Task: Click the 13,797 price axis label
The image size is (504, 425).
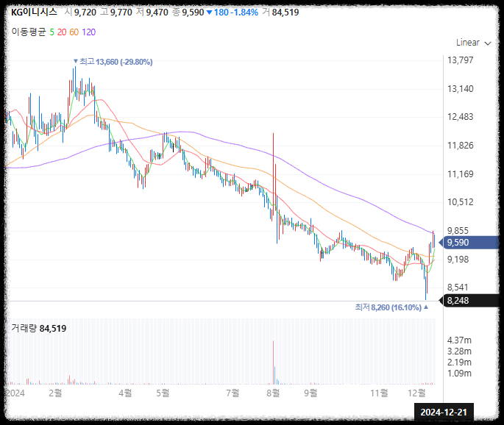Action: click(x=461, y=60)
